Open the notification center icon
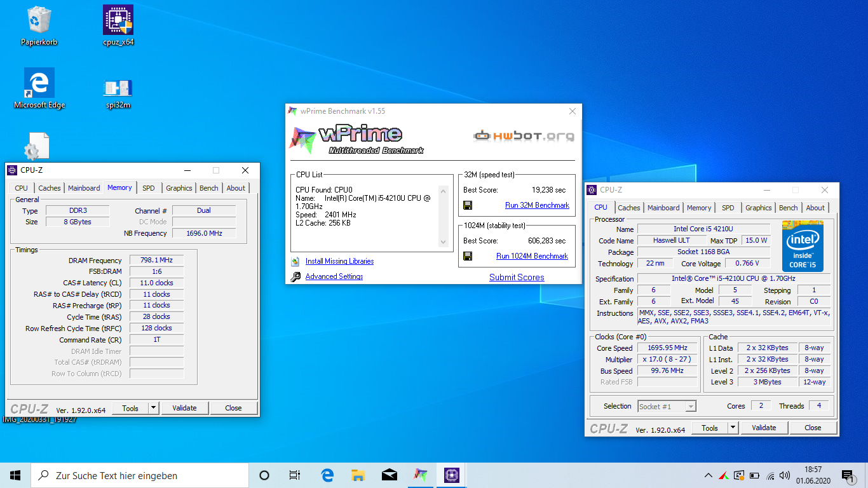868x488 pixels. coord(847,475)
